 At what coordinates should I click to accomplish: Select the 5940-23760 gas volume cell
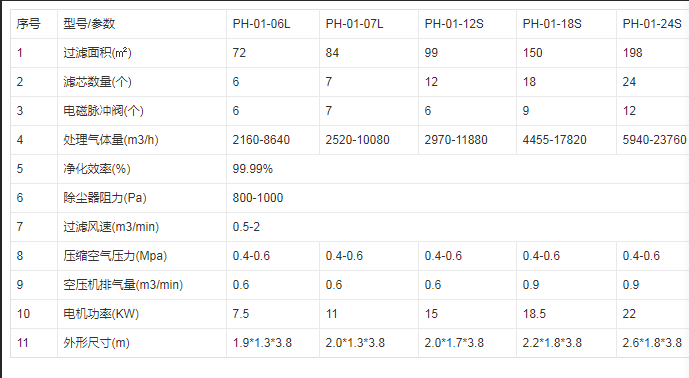654,140
